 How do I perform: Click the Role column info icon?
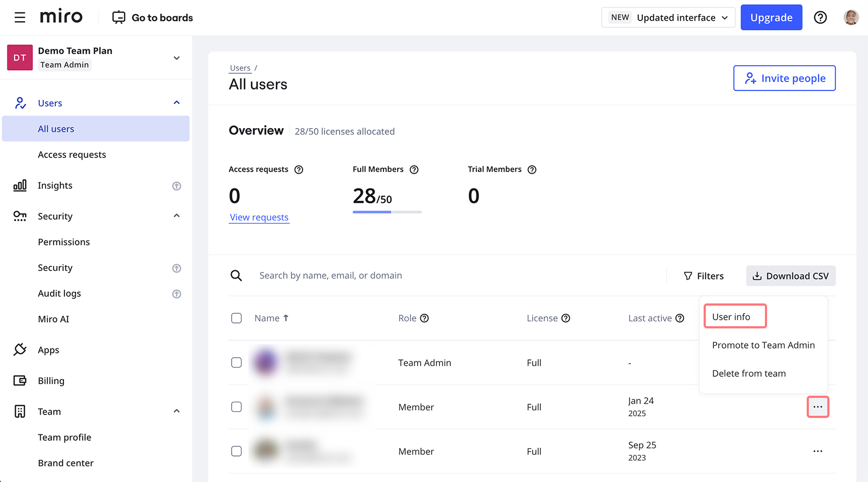(424, 319)
